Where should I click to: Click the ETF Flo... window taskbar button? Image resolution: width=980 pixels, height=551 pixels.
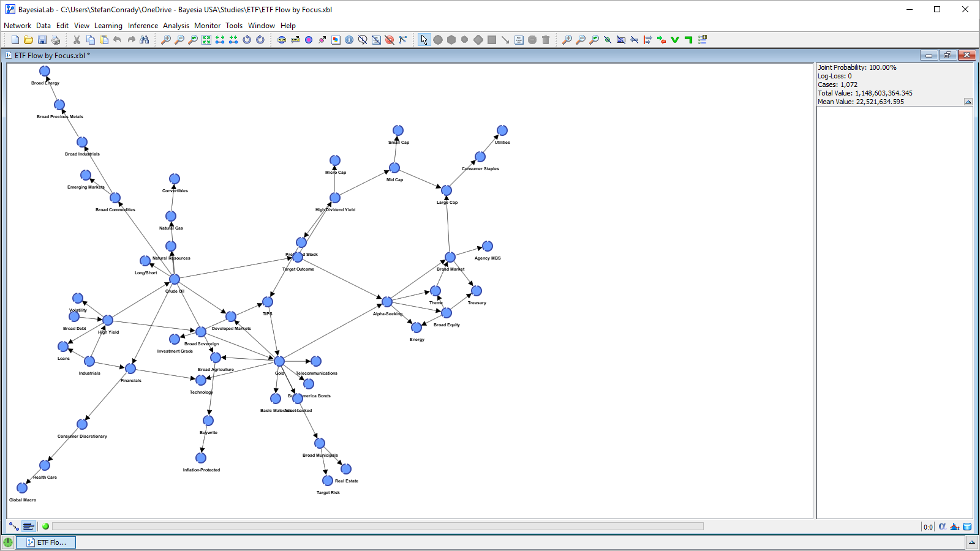tap(46, 542)
